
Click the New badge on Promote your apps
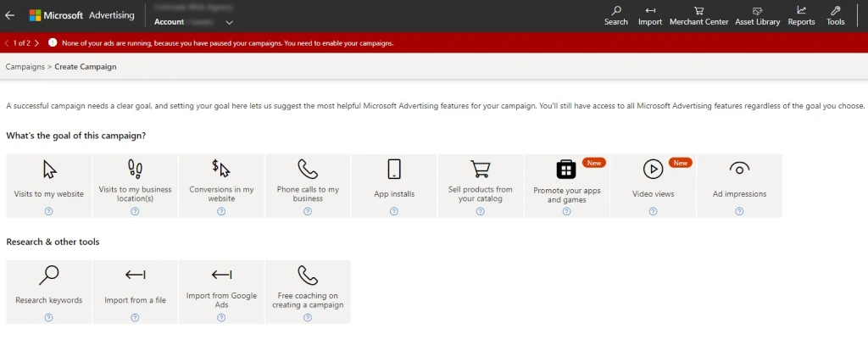click(x=594, y=163)
